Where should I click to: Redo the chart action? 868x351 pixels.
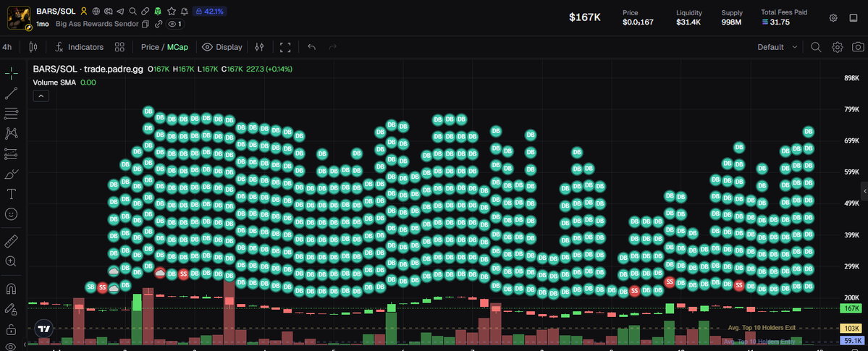tap(333, 47)
